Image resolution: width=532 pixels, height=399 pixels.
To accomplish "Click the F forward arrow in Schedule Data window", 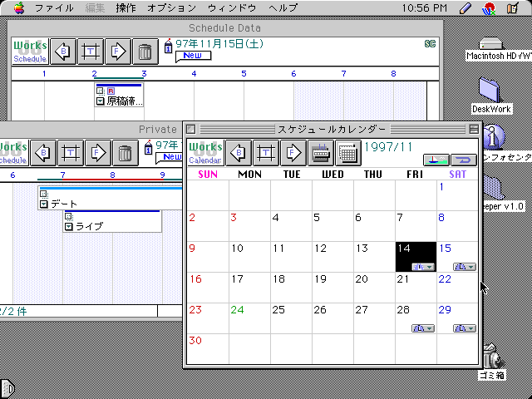I will tap(118, 52).
